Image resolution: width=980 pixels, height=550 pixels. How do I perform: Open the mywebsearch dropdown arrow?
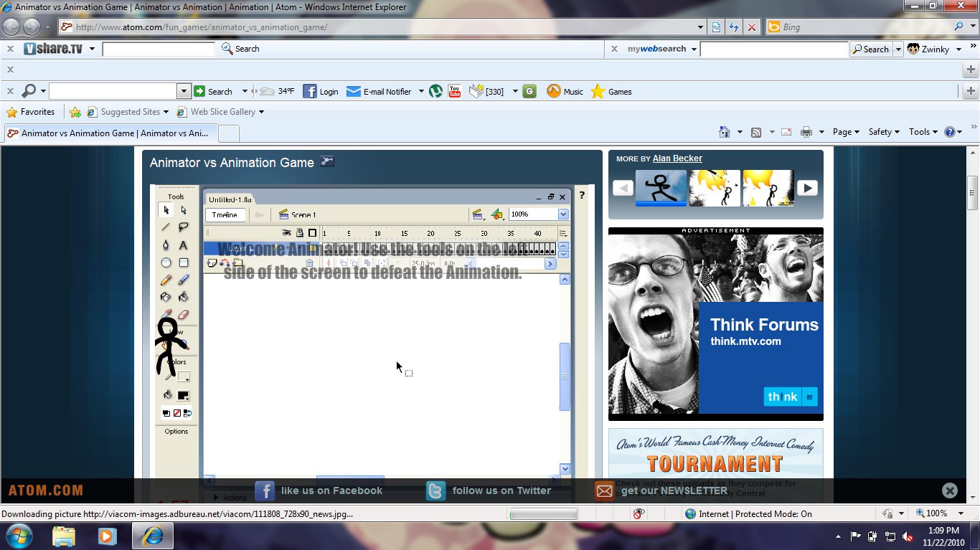click(x=693, y=49)
